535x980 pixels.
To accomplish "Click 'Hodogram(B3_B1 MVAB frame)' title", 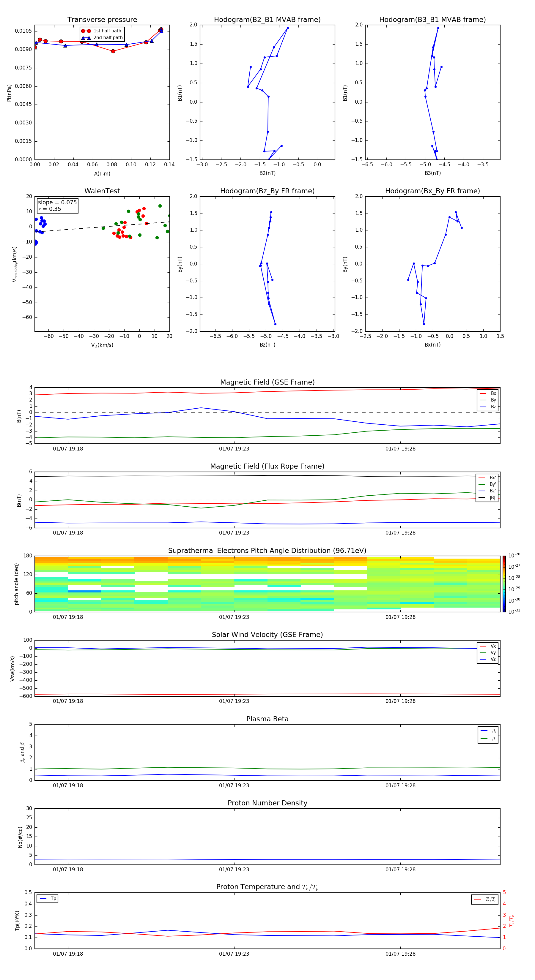I will pos(432,20).
